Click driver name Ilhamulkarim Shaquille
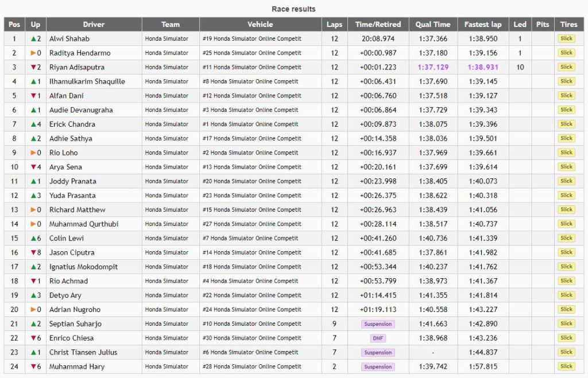588x378 pixels. (x=87, y=81)
